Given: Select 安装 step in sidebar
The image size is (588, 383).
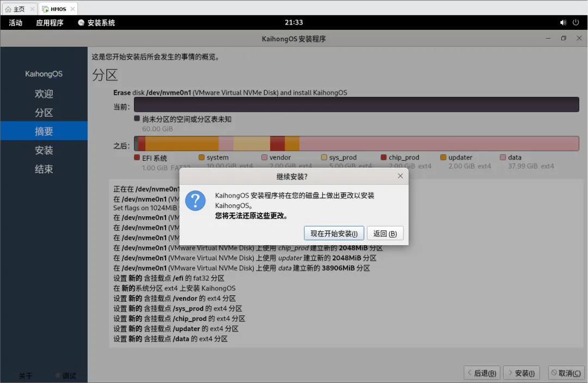Looking at the screenshot, I should point(44,150).
